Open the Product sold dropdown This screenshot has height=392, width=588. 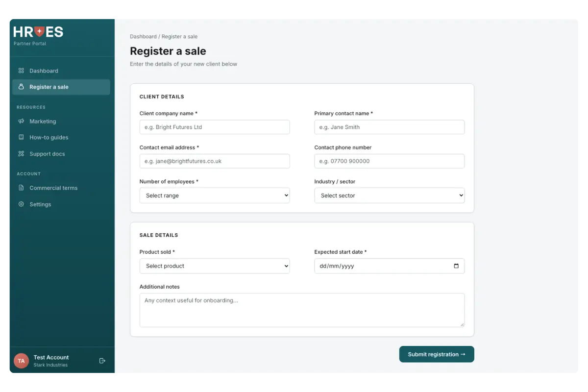click(215, 266)
